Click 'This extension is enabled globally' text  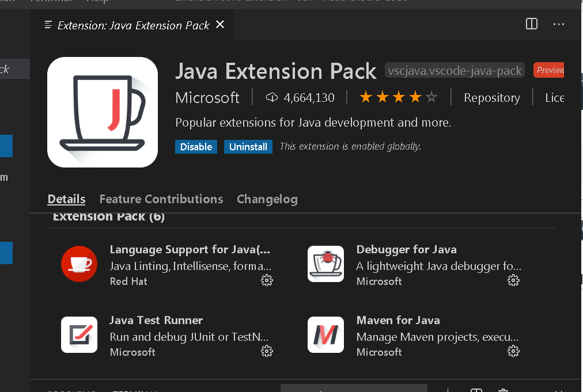click(350, 146)
